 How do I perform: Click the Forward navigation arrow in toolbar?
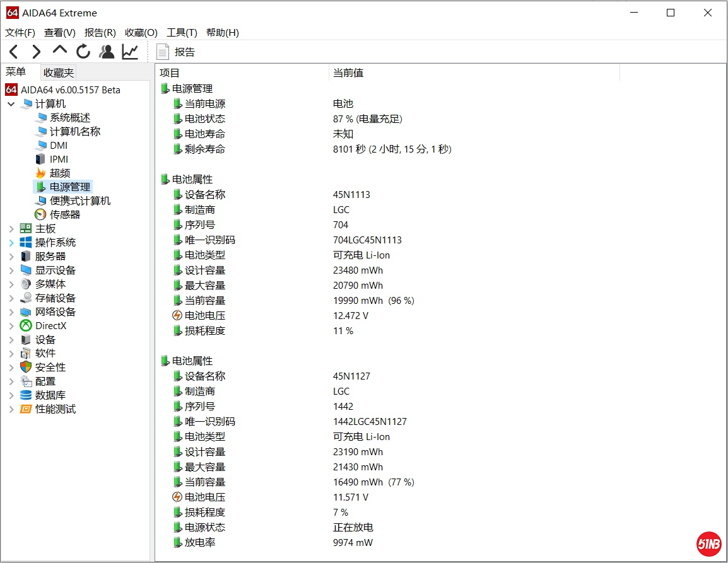[37, 52]
